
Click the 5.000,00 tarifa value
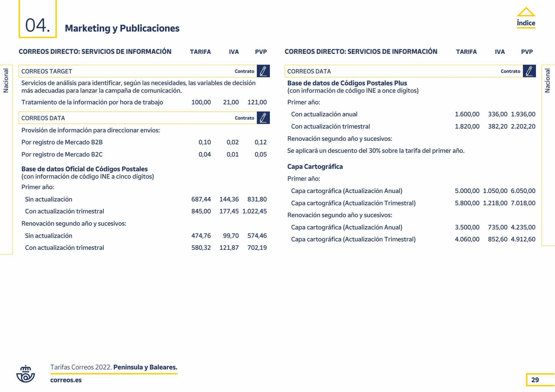coord(467,191)
